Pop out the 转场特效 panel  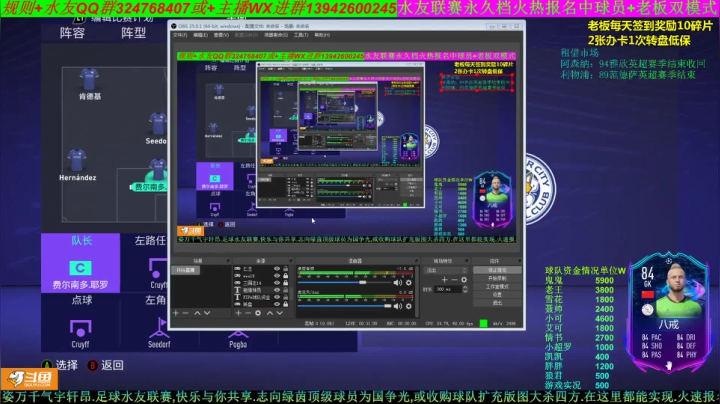(467, 261)
